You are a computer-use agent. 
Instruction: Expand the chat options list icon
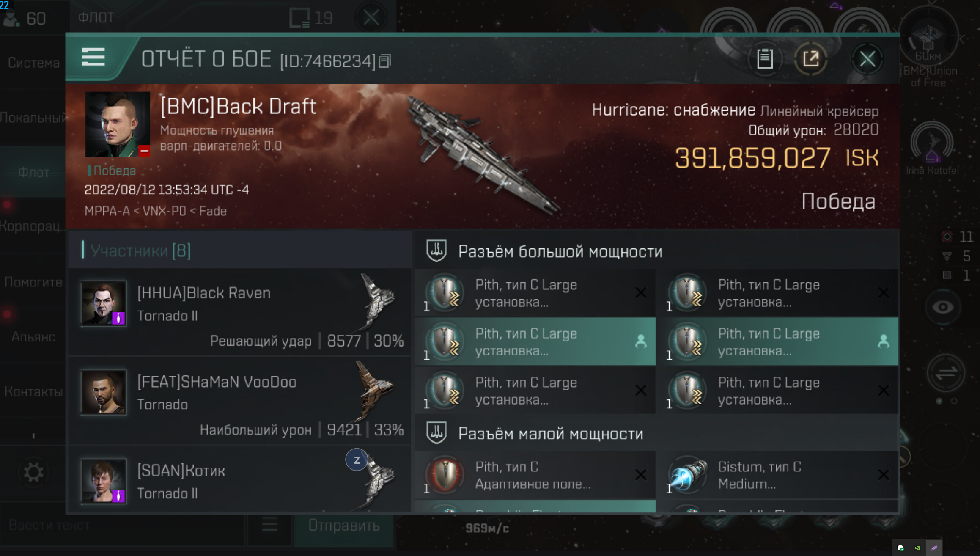click(269, 526)
